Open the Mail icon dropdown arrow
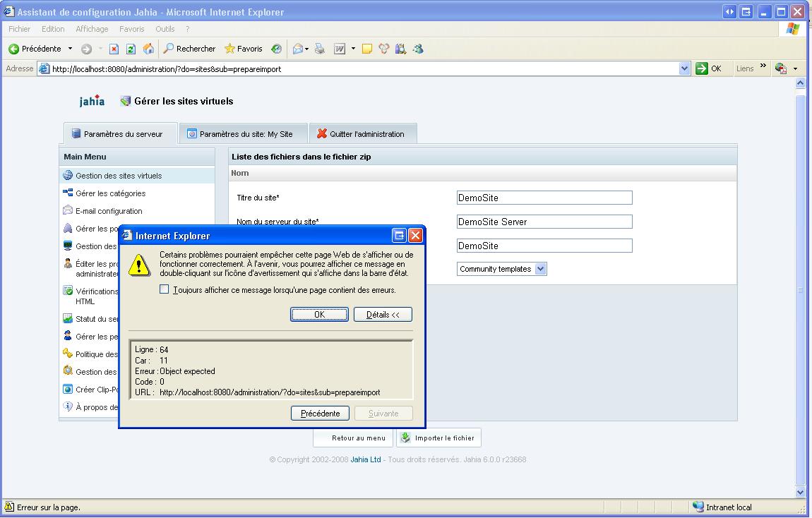 (x=306, y=49)
